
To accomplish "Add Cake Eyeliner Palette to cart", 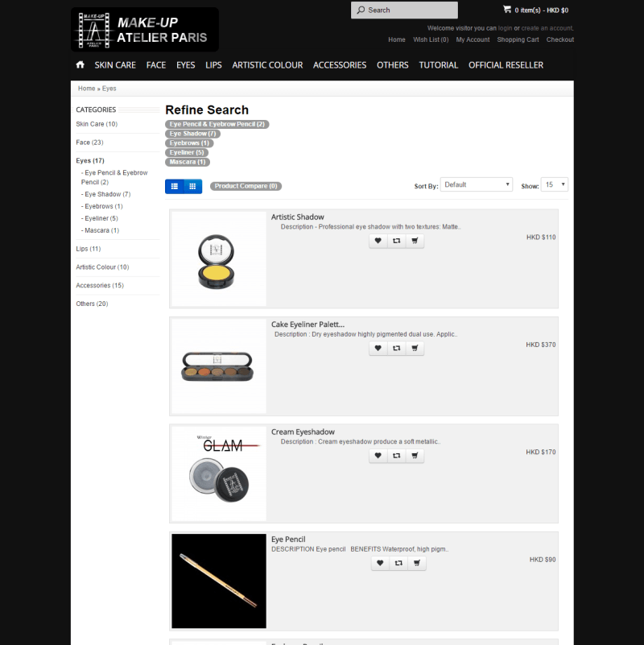I will [x=415, y=348].
